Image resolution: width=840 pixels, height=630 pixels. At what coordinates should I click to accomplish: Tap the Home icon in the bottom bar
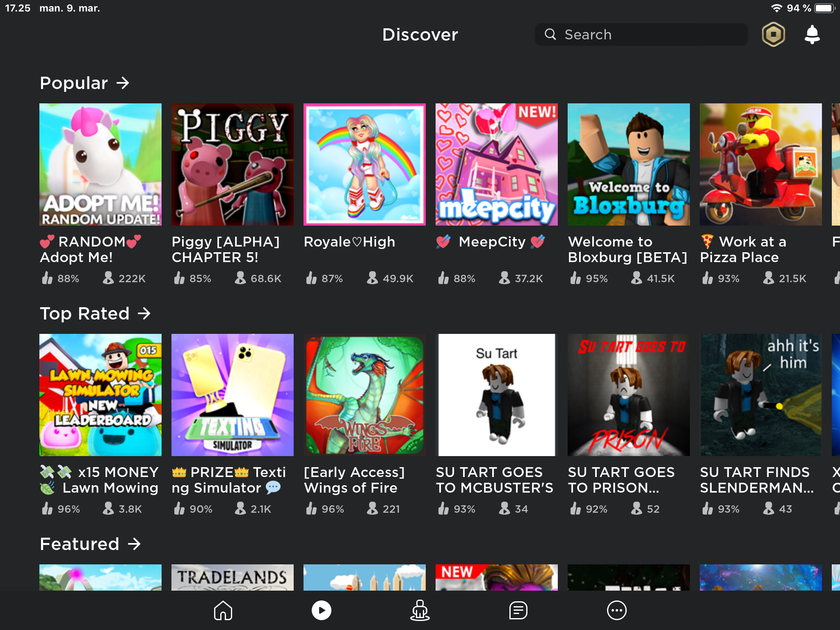coord(223,610)
